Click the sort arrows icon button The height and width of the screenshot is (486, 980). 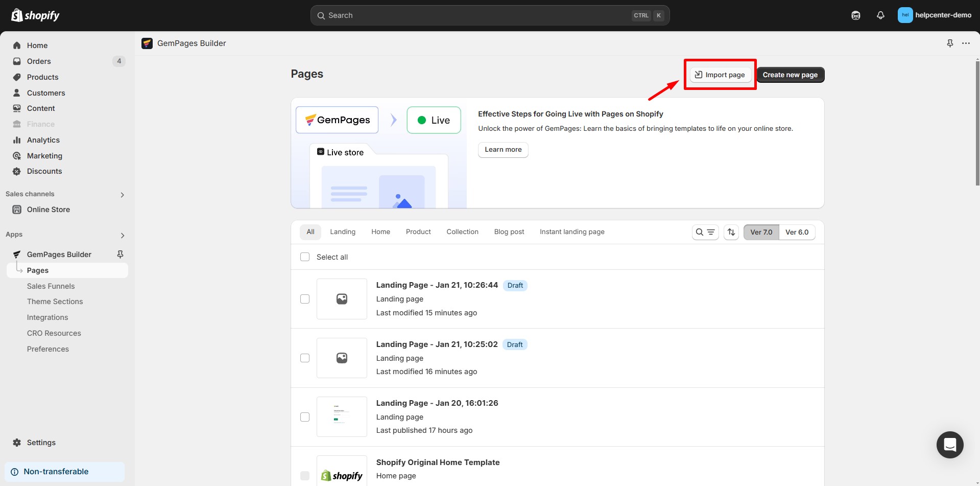(731, 232)
